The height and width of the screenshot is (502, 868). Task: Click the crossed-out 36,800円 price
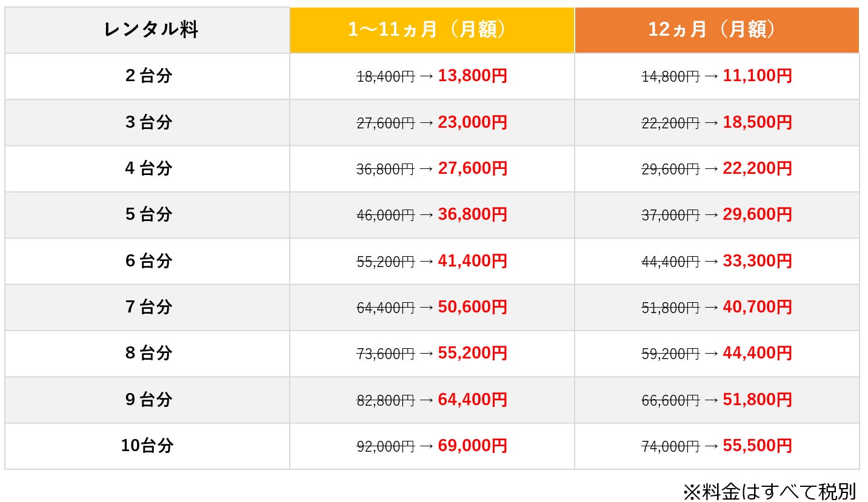[x=386, y=170]
